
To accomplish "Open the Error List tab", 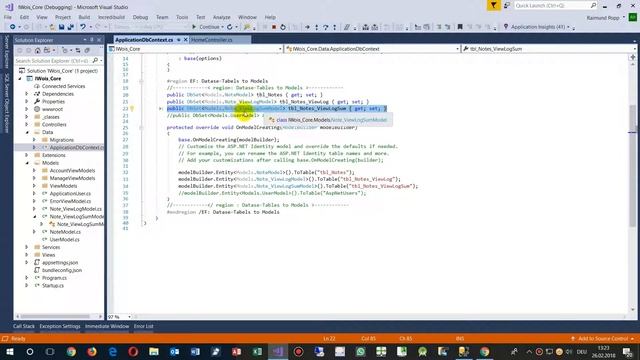I will [x=144, y=326].
